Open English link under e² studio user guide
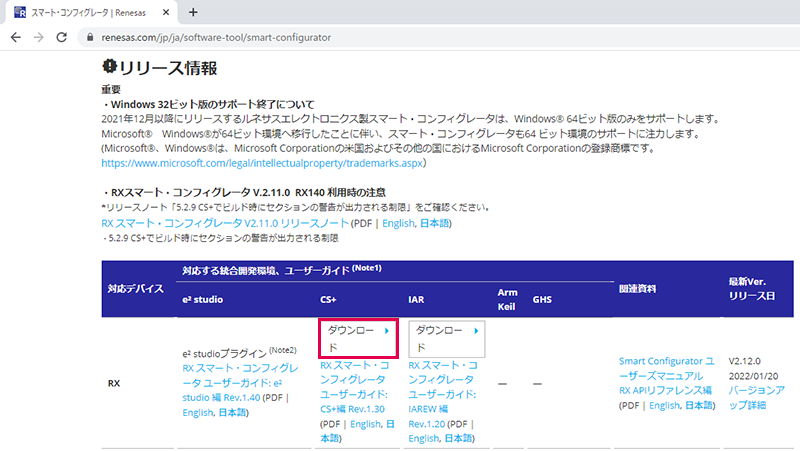The width and height of the screenshot is (800, 451). 197,413
